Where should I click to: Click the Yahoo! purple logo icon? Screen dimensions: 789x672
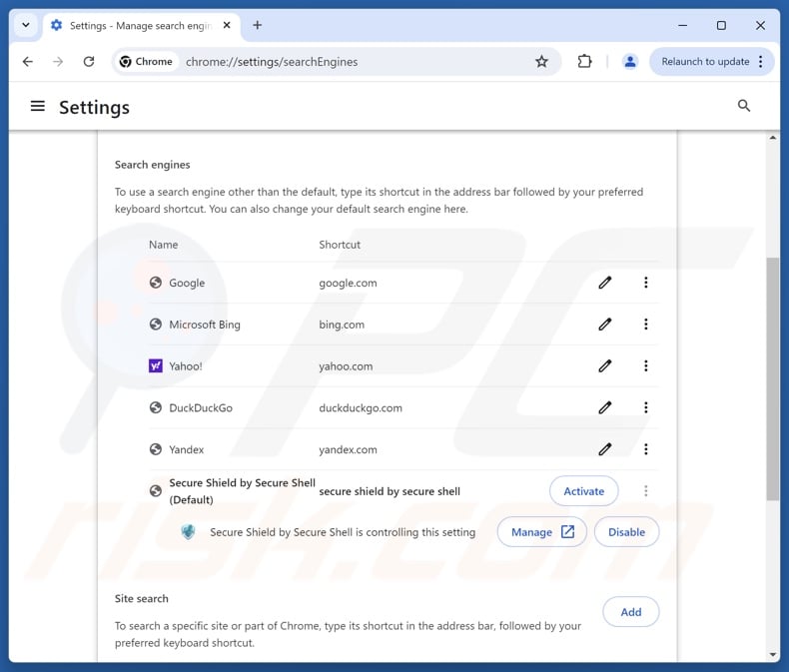(156, 365)
